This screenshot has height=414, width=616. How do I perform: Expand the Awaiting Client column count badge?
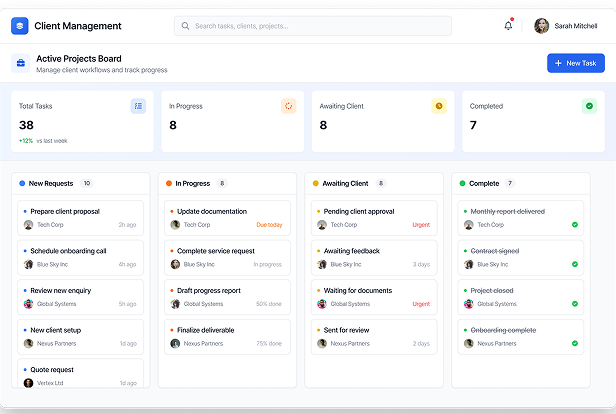(381, 184)
